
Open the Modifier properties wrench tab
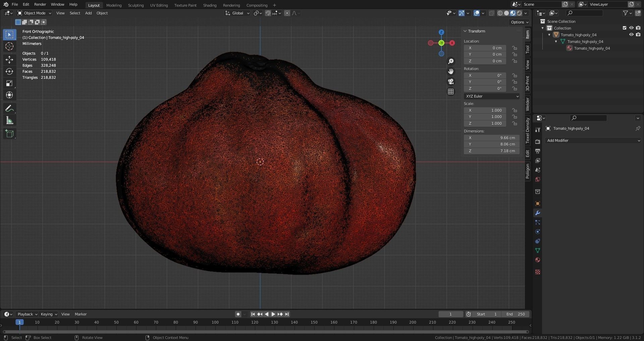tap(537, 213)
